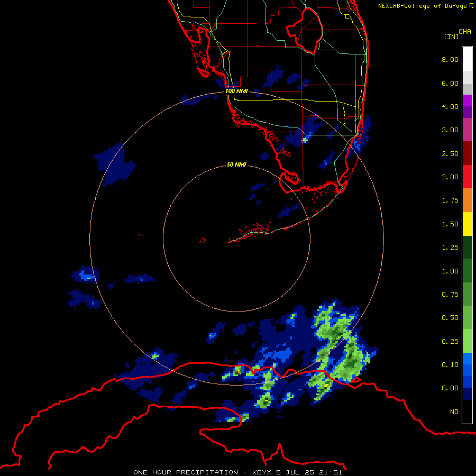The width and height of the screenshot is (476, 476).
Task: Select the [IN] units label
Action: pyautogui.click(x=451, y=36)
